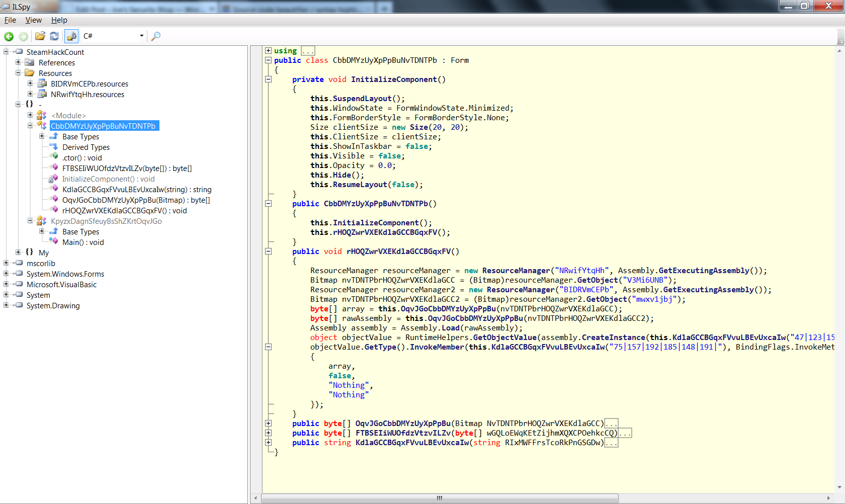Viewport: 845px width, 504px height.
Task: Click the code pane scroll-down arrow
Action: click(839, 487)
